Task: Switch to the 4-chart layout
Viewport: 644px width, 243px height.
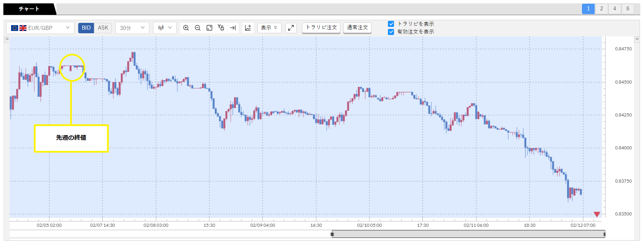Action: coord(614,9)
